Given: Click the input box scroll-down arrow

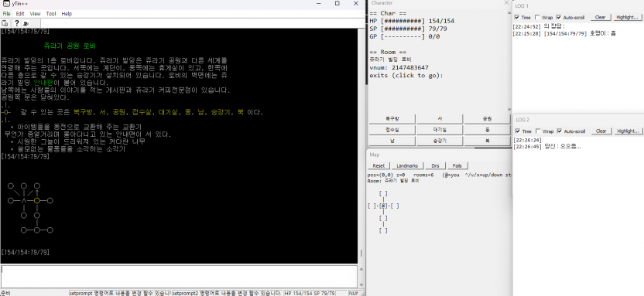Looking at the screenshot, I should (x=361, y=284).
